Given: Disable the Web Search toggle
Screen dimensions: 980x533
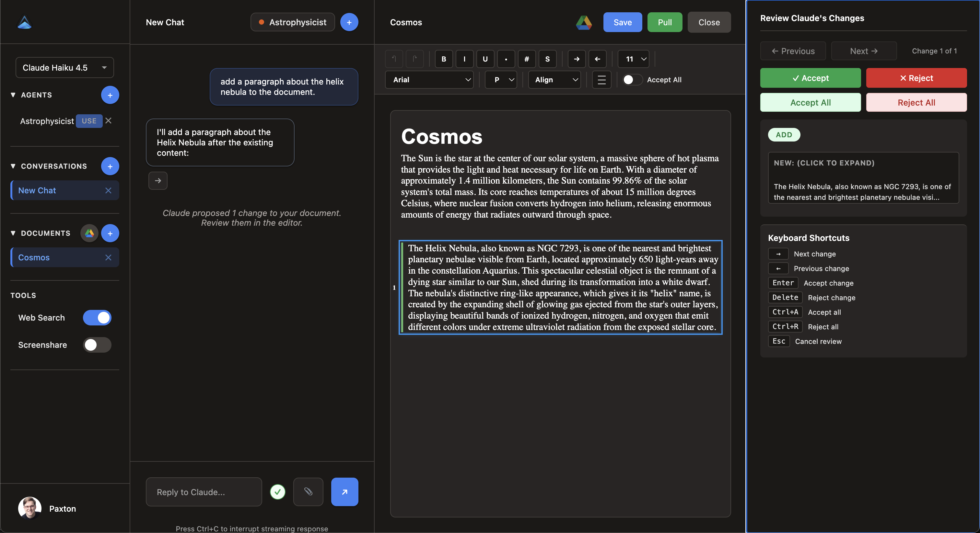Looking at the screenshot, I should click(97, 318).
